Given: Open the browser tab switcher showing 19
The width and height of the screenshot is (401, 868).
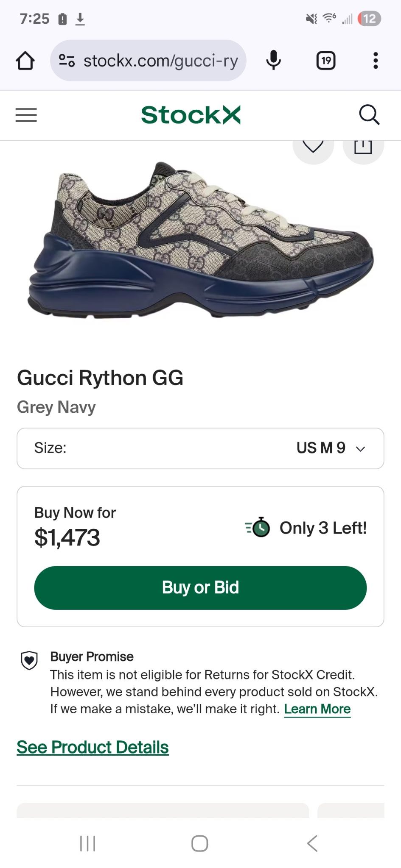Looking at the screenshot, I should (326, 61).
